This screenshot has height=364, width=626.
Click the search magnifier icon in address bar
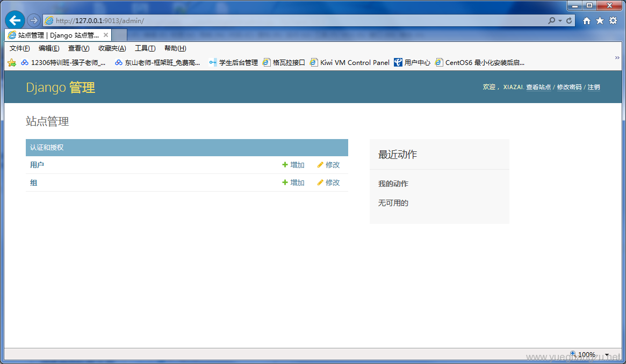(x=551, y=20)
